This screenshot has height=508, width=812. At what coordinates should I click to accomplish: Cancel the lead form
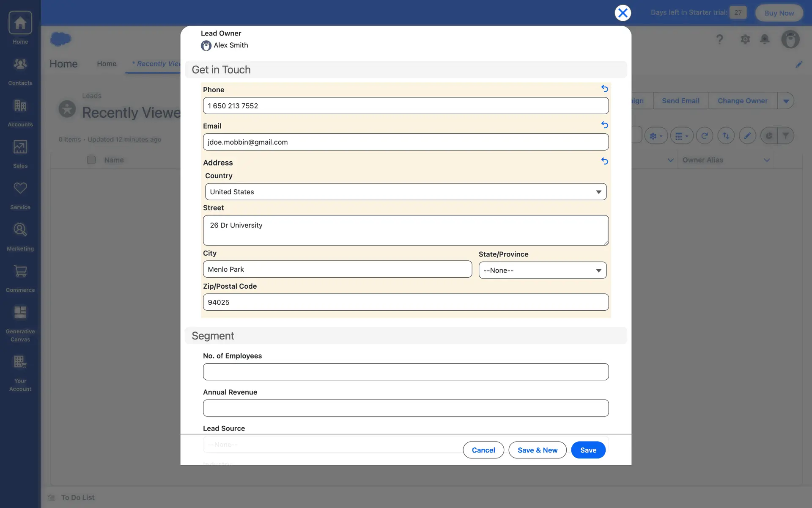483,450
